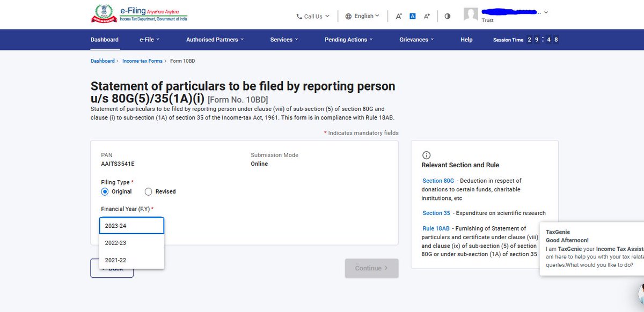Image resolution: width=644 pixels, height=312 pixels.
Task: Choose 2021-22 from the financial year list
Action: (x=131, y=260)
